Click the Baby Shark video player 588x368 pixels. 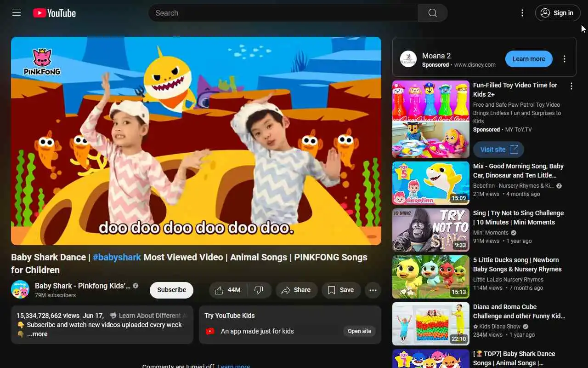coord(196,141)
